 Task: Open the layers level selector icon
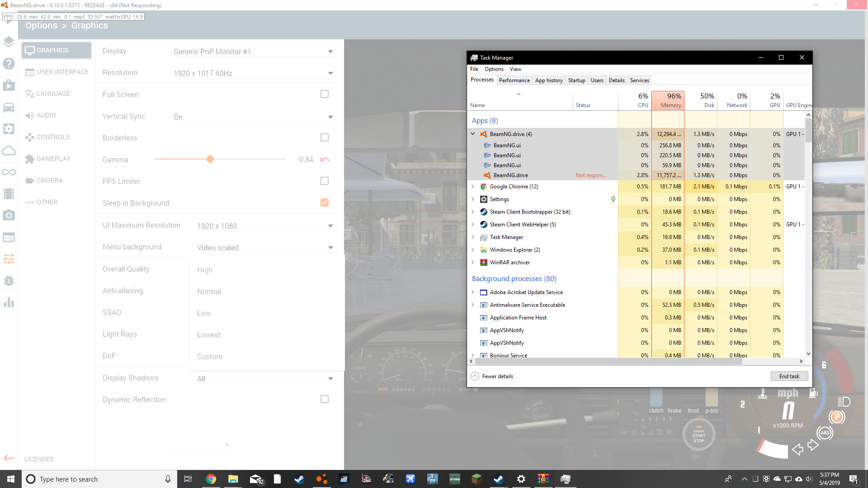9,42
